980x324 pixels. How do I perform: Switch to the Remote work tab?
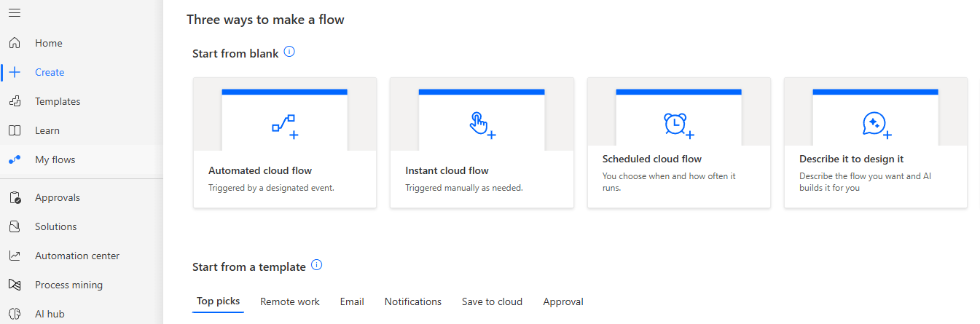(x=290, y=301)
